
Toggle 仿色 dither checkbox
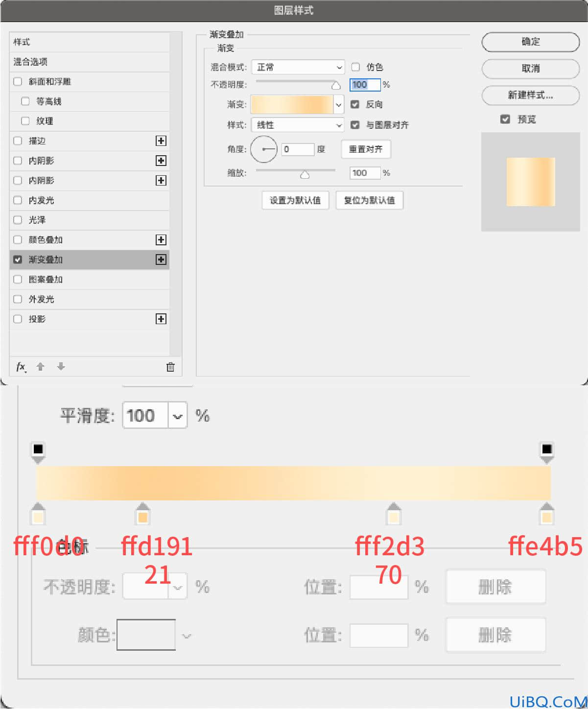click(355, 67)
